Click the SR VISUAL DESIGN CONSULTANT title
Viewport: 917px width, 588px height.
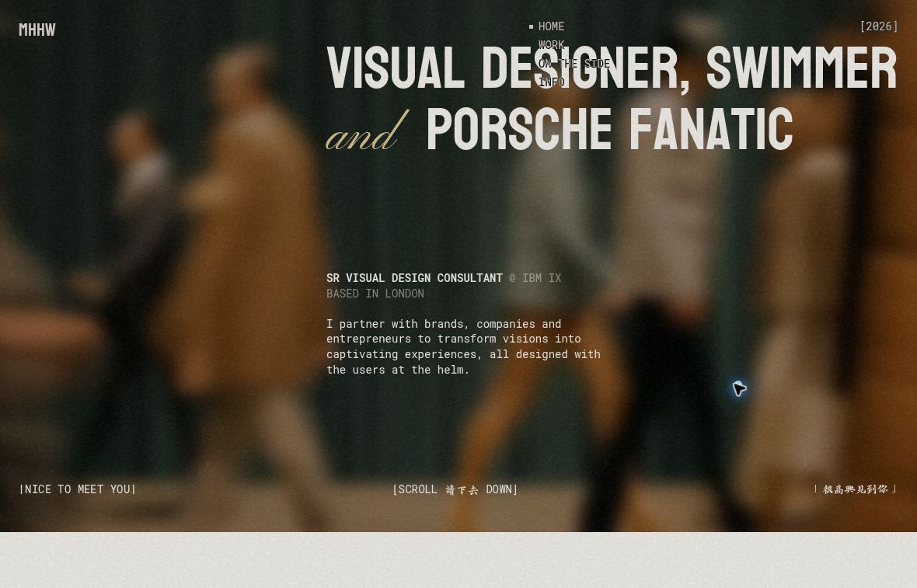tap(414, 278)
